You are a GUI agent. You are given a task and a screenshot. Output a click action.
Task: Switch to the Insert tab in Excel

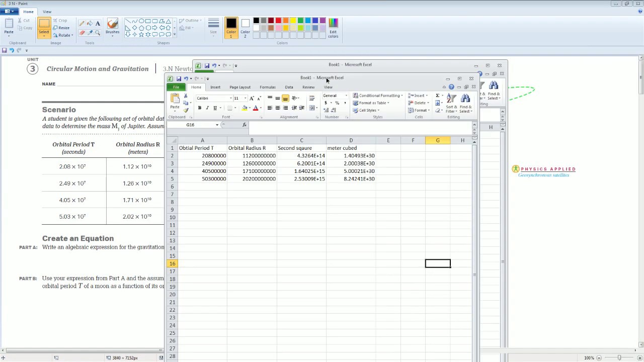215,87
